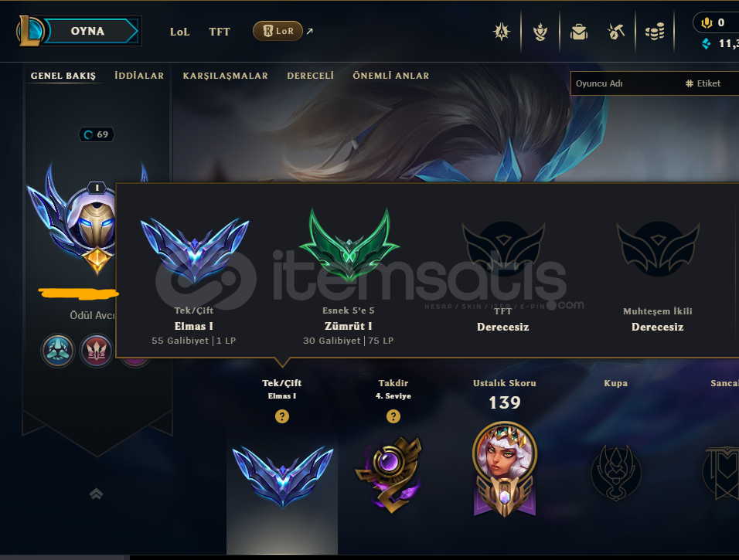This screenshot has width=739, height=560.
Task: Click the question mark under Takdir
Action: [393, 416]
